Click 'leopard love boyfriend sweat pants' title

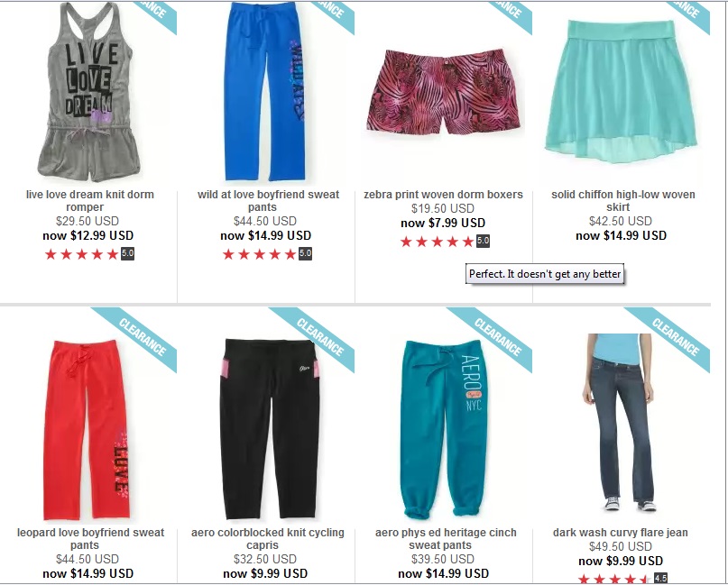coord(88,539)
